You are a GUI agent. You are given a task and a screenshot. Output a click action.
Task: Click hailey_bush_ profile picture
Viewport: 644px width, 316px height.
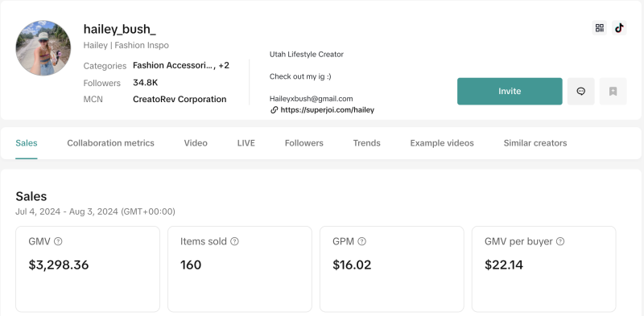pos(43,48)
